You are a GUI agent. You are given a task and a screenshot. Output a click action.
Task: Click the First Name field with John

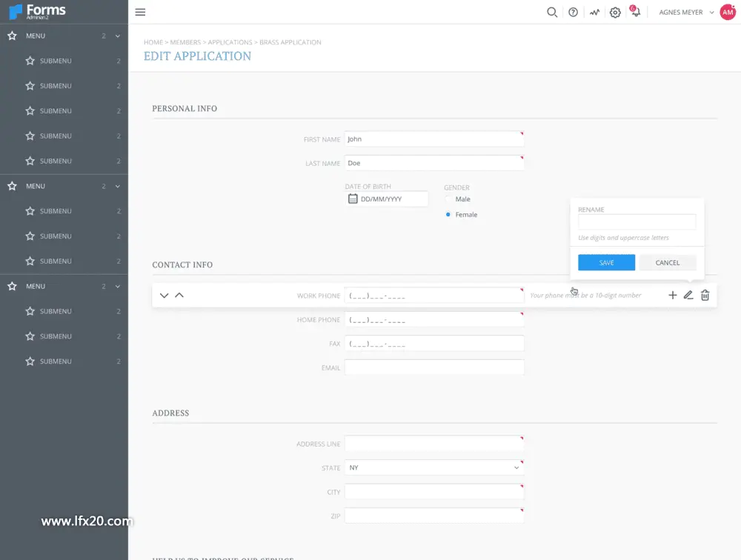coord(433,139)
